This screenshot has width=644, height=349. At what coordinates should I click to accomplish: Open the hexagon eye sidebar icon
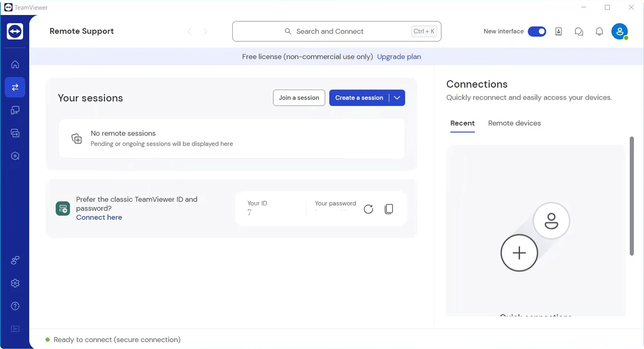[x=15, y=156]
